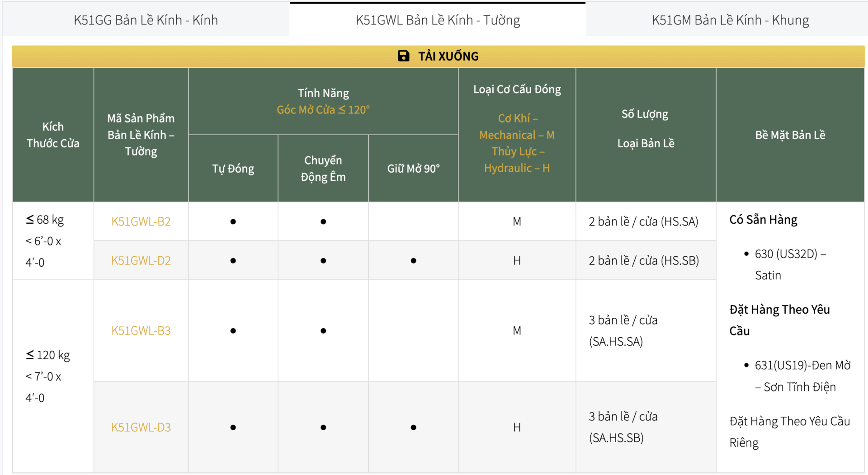This screenshot has height=475, width=868.
Task: Open product link K51GWL-B3
Action: pos(141,330)
